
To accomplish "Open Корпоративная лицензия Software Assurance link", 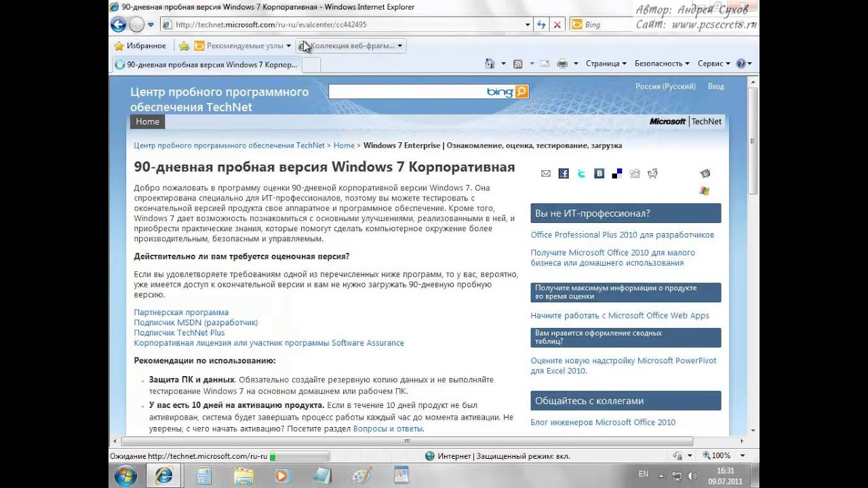I will 269,343.
